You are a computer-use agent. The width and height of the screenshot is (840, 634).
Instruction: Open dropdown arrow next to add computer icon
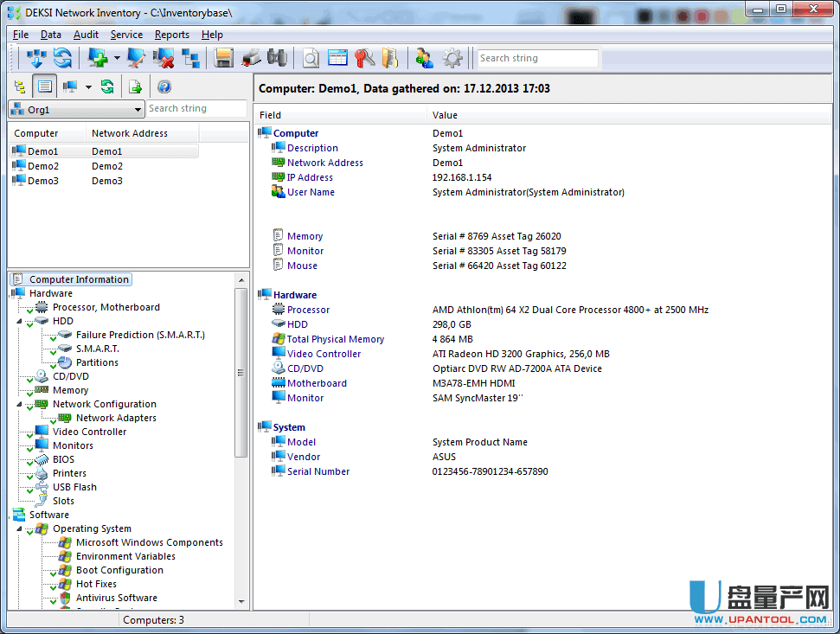tap(117, 59)
